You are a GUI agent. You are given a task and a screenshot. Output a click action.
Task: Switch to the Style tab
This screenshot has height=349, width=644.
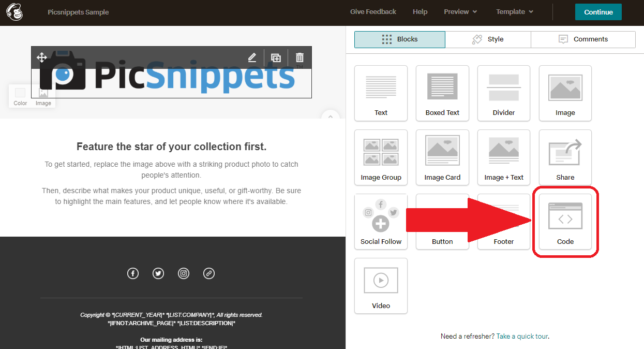(x=488, y=39)
